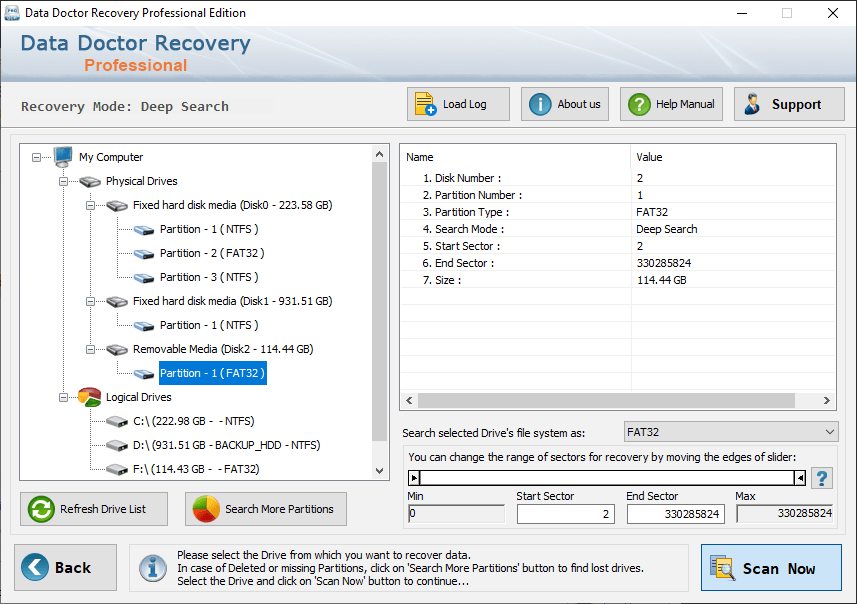Collapse the Disk0 223.58 GB node

90,206
